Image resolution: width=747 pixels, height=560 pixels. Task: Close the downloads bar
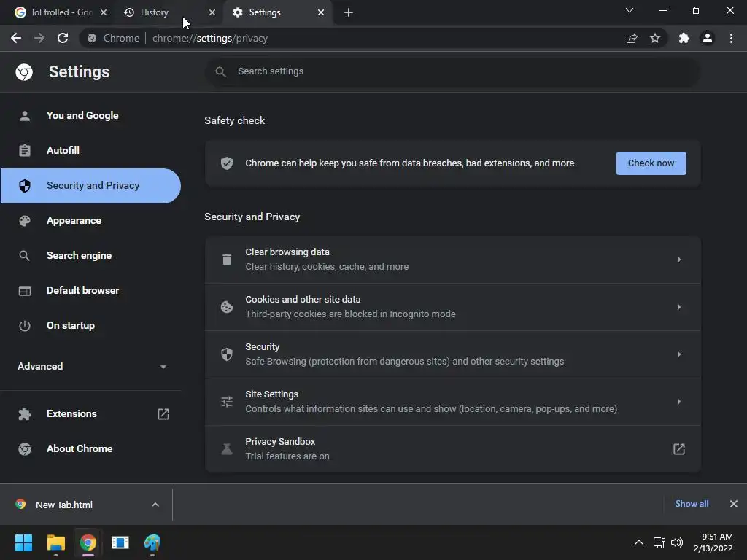pyautogui.click(x=734, y=504)
